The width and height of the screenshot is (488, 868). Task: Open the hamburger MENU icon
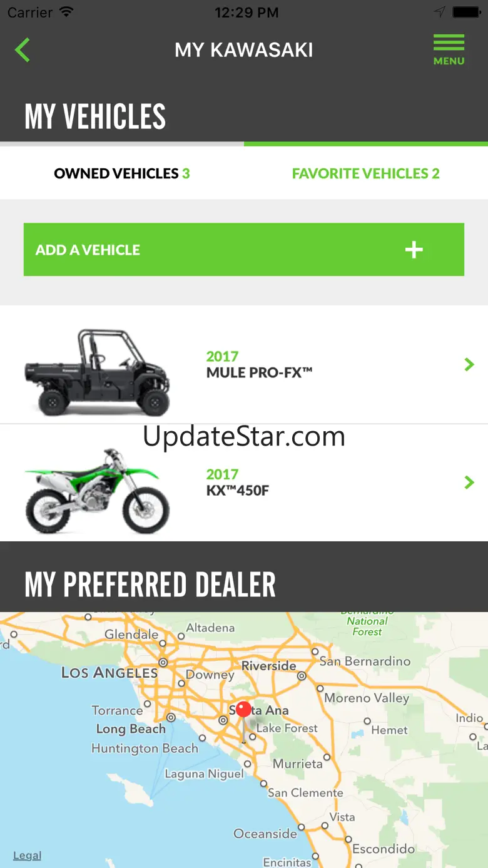[449, 50]
